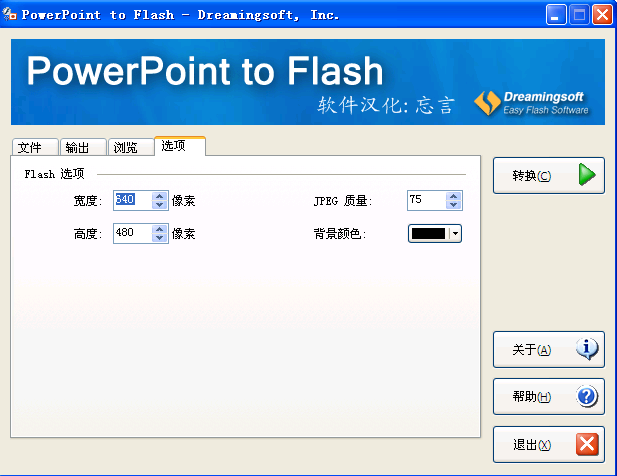Click the blue question mark help icon
The width and height of the screenshot is (617, 476).
[587, 396]
